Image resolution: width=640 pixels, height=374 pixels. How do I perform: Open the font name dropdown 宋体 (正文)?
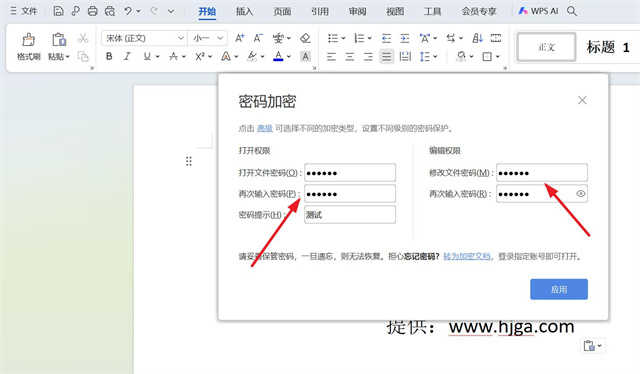(144, 38)
